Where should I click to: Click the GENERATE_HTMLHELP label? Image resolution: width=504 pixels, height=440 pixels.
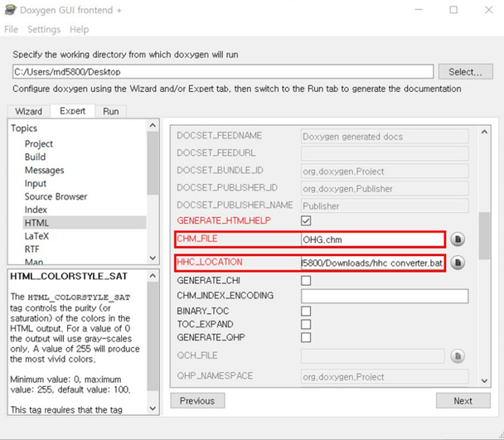pos(224,220)
